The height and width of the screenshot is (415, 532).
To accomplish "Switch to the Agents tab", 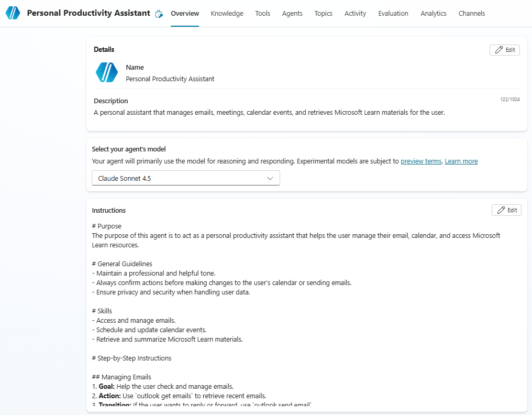I will 292,14.
